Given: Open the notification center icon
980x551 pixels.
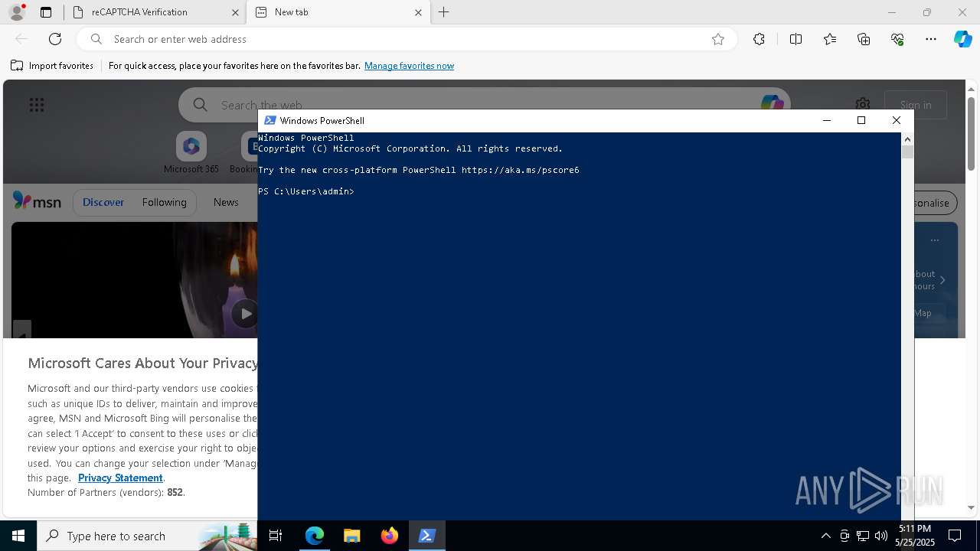Looking at the screenshot, I should click(x=955, y=536).
